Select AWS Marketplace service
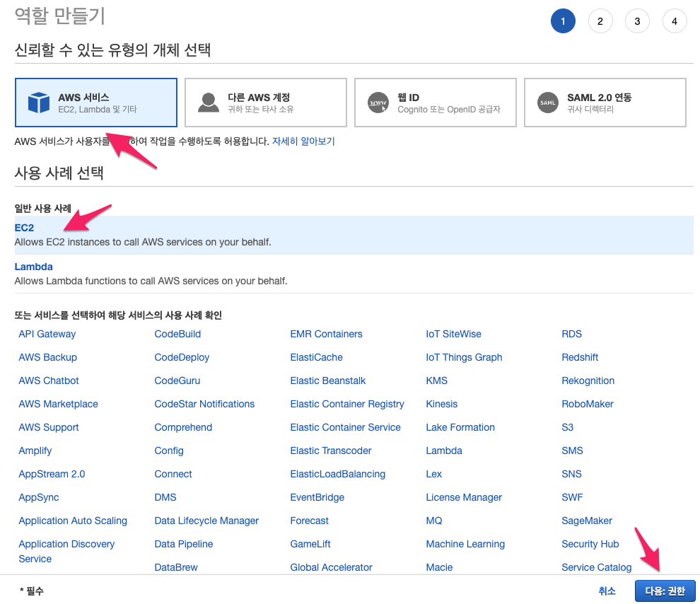Image resolution: width=700 pixels, height=604 pixels. [x=58, y=404]
